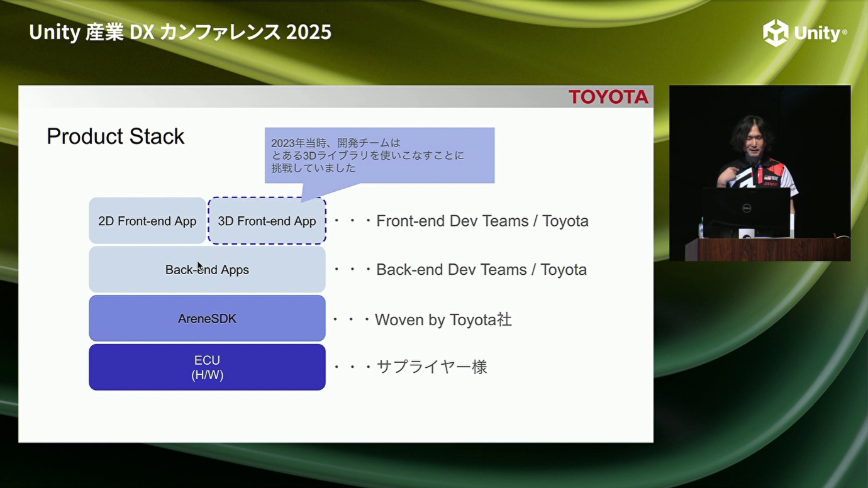The image size is (868, 488).
Task: Click the Back-end Apps layer box
Action: pyautogui.click(x=207, y=269)
